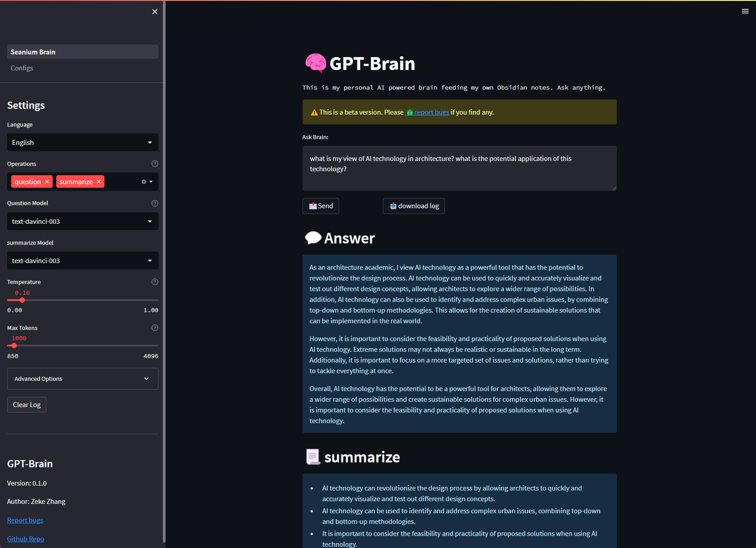756x548 pixels.
Task: Open the report bugs link in beta notice
Action: pyautogui.click(x=427, y=112)
